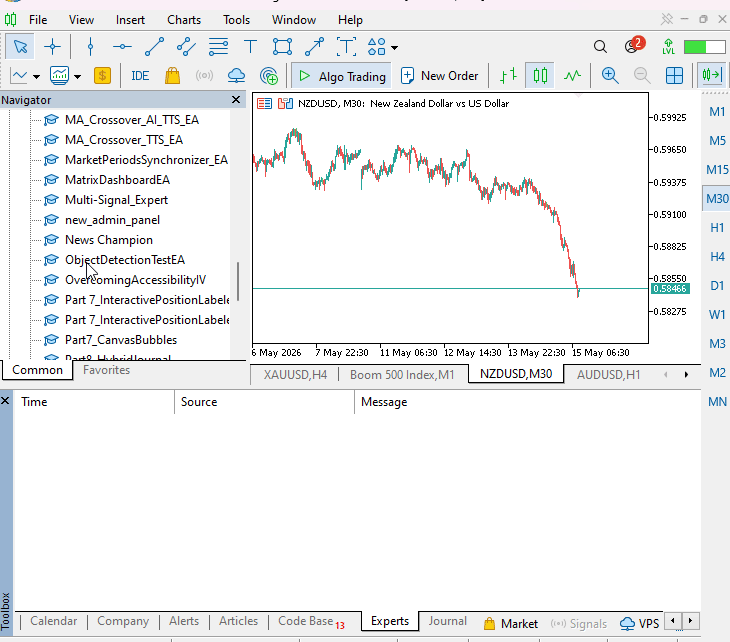Click the indicators chart icon
This screenshot has height=642, width=730.
(60, 75)
